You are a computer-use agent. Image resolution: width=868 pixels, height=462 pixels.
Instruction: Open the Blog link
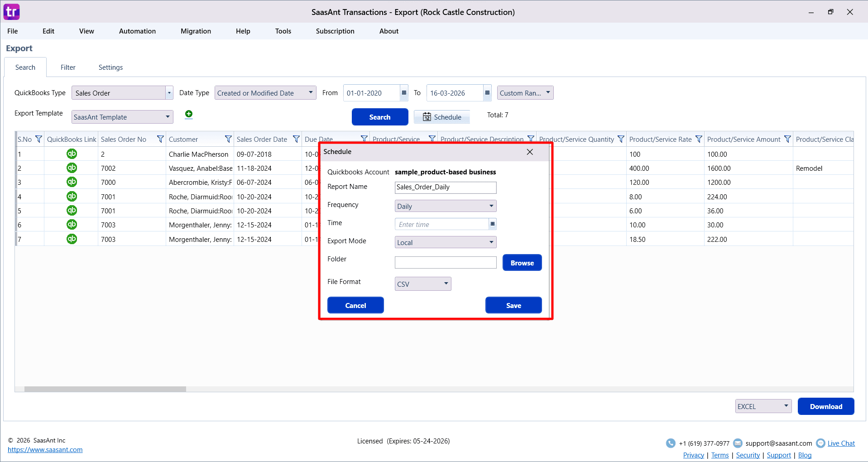(x=805, y=455)
